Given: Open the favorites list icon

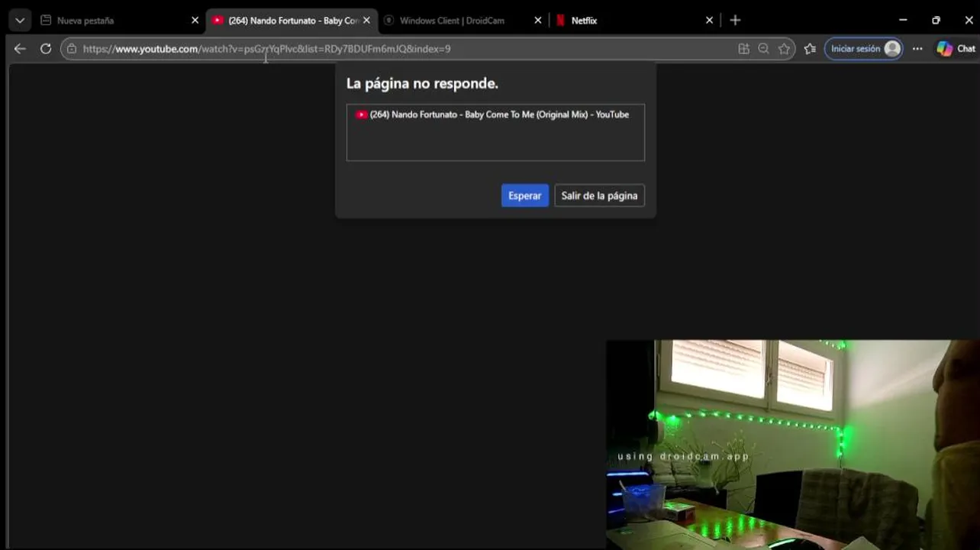Looking at the screenshot, I should tap(810, 49).
